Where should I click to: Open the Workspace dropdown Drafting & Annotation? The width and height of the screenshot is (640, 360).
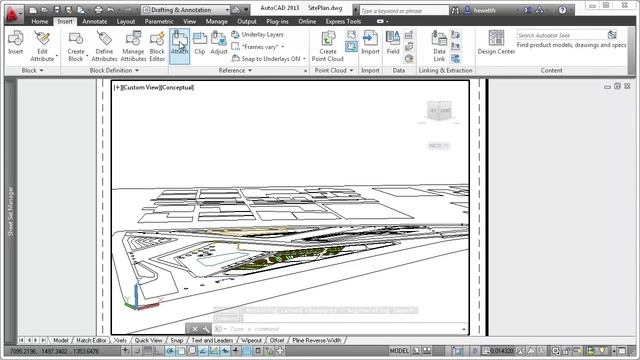186,10
